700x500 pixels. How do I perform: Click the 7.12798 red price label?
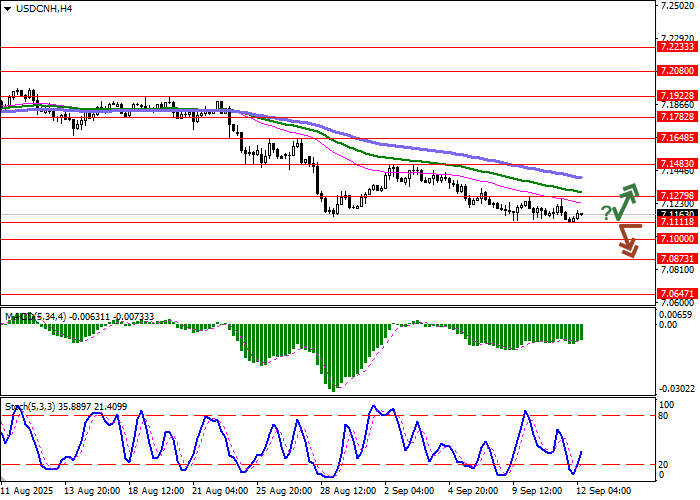pyautogui.click(x=677, y=196)
